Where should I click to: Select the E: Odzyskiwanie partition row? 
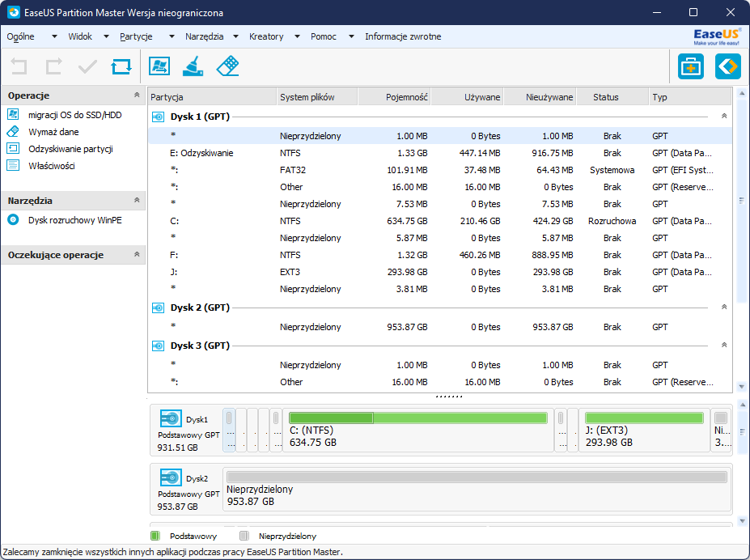(x=439, y=153)
